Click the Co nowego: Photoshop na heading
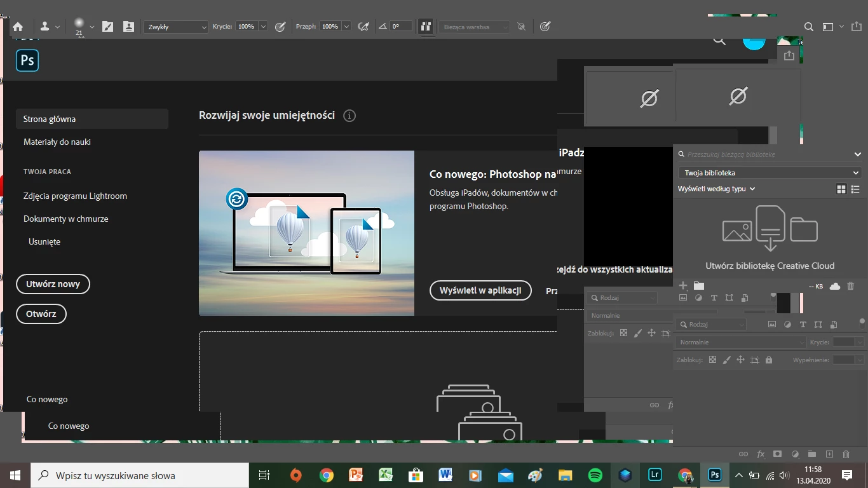This screenshot has width=868, height=488. click(493, 174)
